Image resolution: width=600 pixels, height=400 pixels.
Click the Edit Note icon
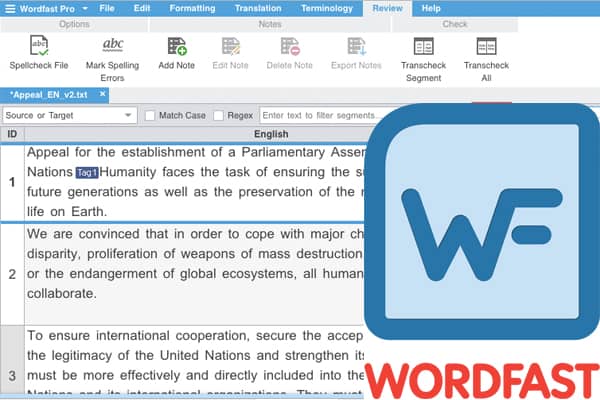click(232, 46)
